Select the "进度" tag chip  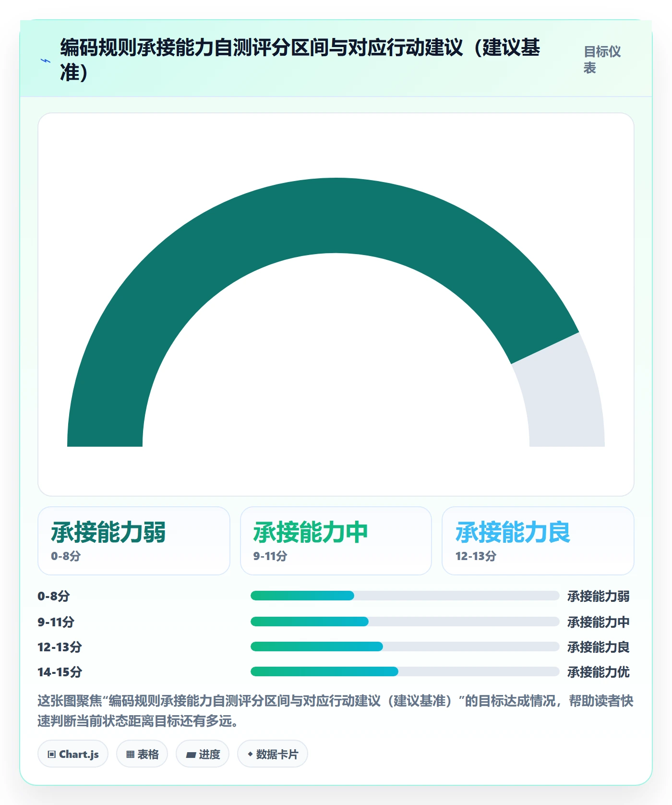pyautogui.click(x=203, y=754)
